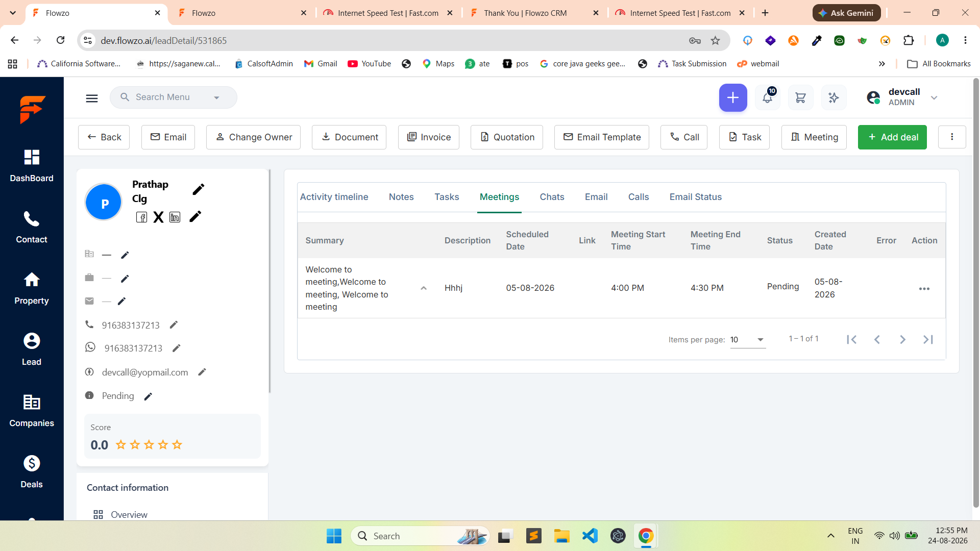Open the meeting row action ellipsis
Image resolution: width=980 pixels, height=551 pixels.
point(924,289)
